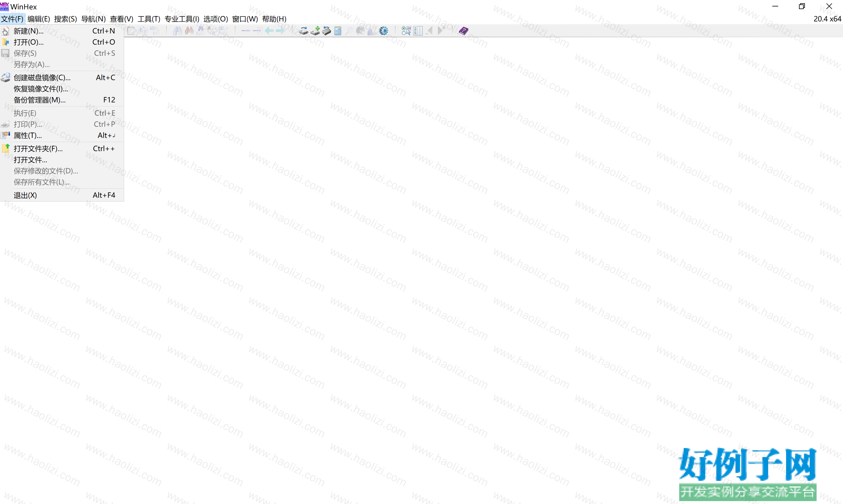
Task: Choose 恢复镜像文件(I)... menu entry
Action: click(62, 89)
